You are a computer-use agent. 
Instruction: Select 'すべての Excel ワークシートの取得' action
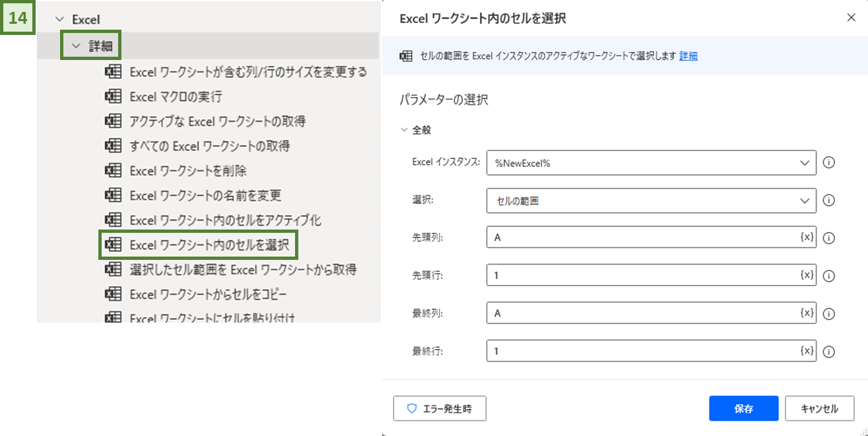210,146
